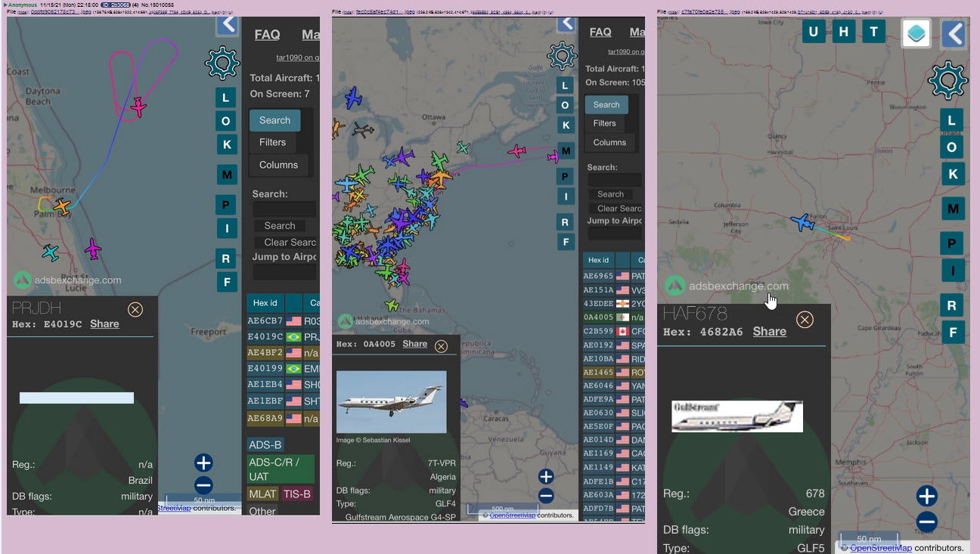
Task: Zoom out with minus button, middle screenshot
Action: pos(546,496)
